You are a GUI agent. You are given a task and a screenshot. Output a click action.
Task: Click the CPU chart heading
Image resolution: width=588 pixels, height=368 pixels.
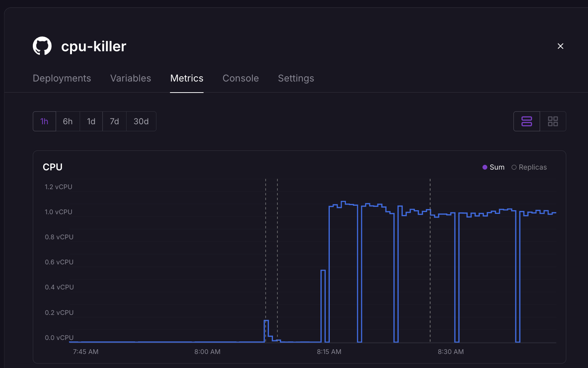click(x=52, y=167)
